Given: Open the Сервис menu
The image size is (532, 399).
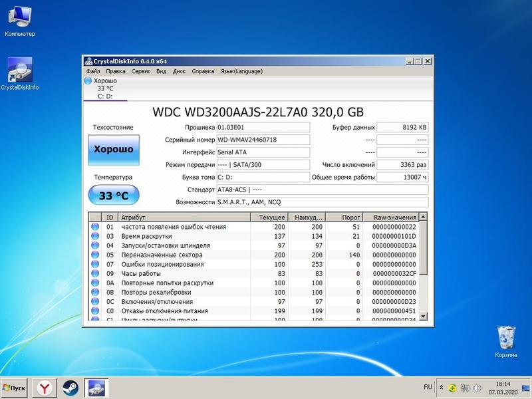Looking at the screenshot, I should point(140,71).
